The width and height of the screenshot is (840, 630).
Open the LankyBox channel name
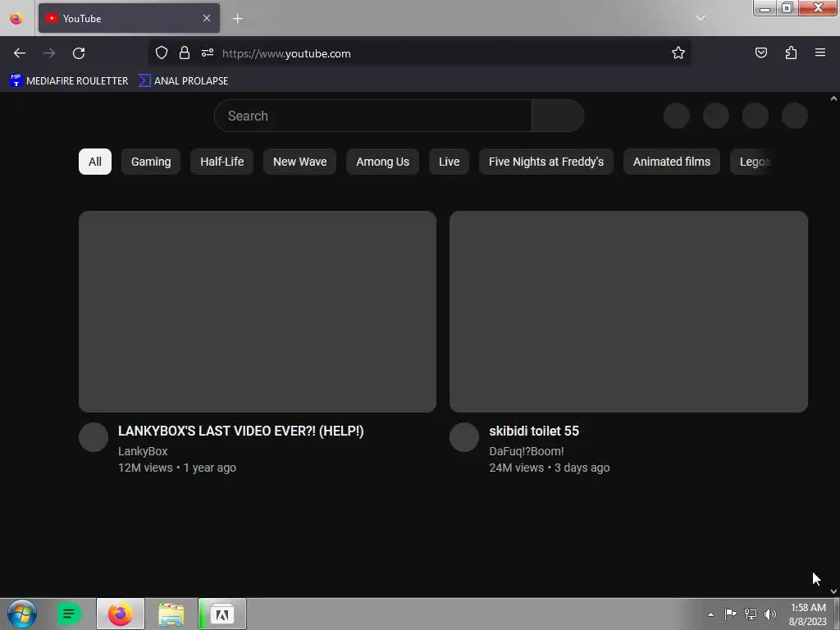(x=143, y=452)
